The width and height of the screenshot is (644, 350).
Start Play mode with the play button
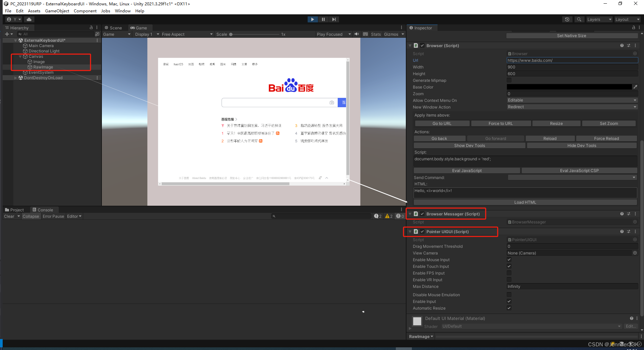[x=312, y=19]
